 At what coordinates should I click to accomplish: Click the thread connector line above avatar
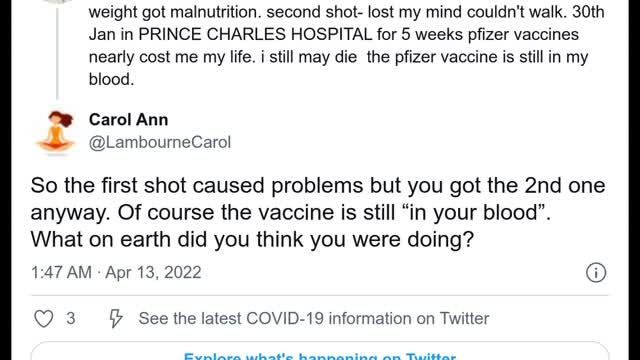click(x=57, y=53)
